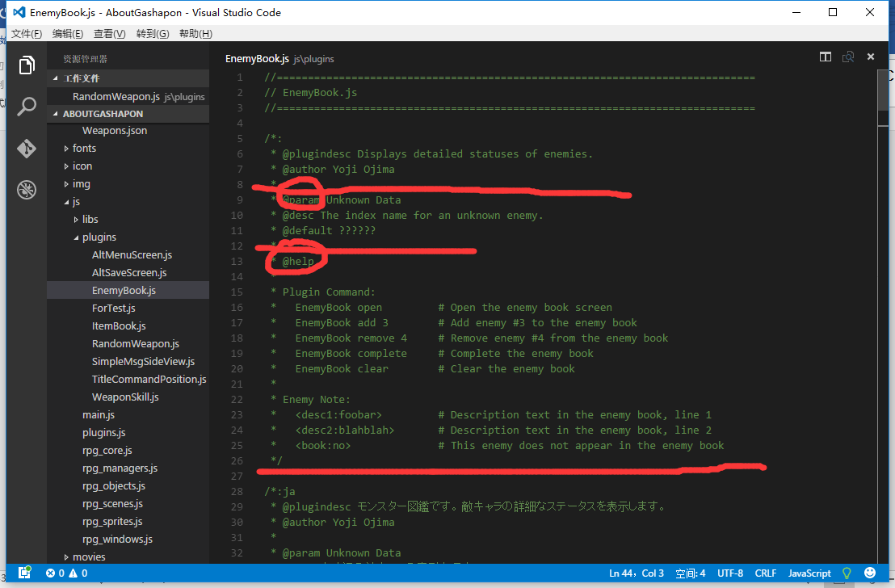Close the EnemyBook.js editor

(871, 57)
